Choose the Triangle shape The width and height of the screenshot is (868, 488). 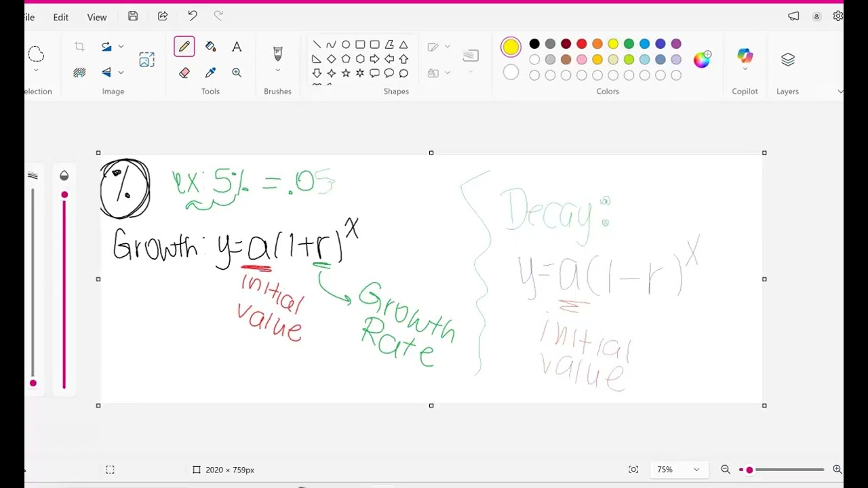tap(403, 45)
